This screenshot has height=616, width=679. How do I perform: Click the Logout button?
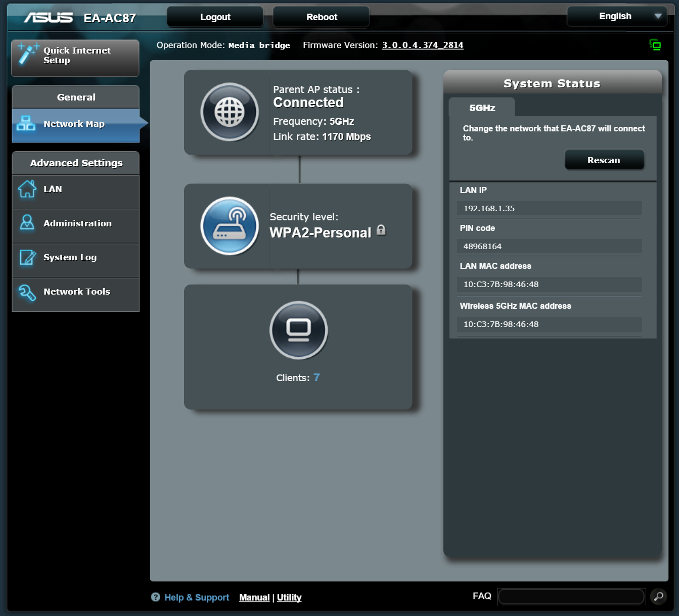click(215, 17)
